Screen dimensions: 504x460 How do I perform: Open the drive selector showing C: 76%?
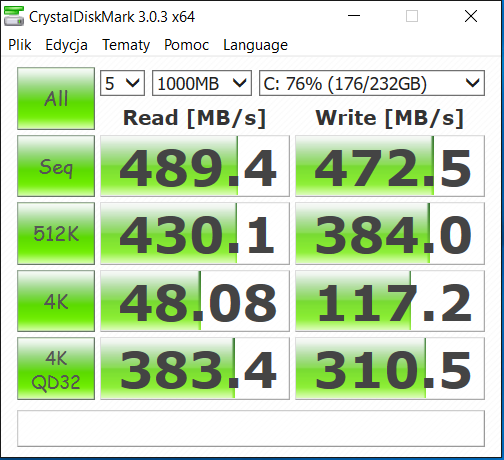(372, 83)
